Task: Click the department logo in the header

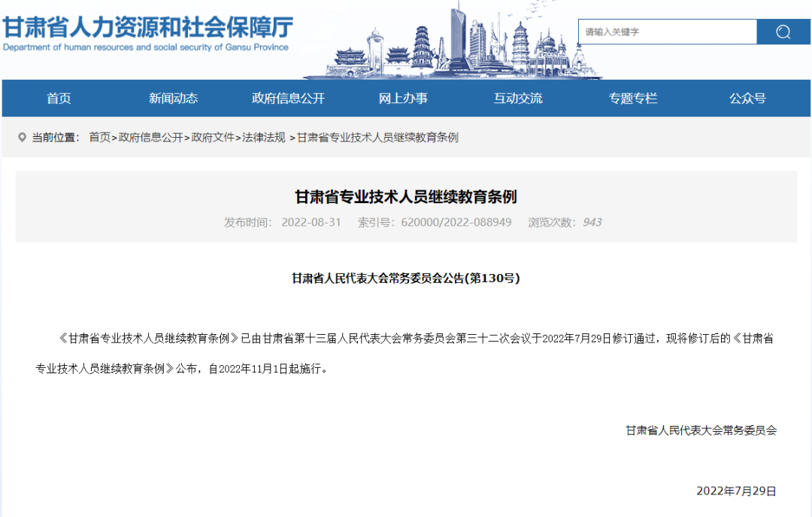Action: tap(147, 34)
